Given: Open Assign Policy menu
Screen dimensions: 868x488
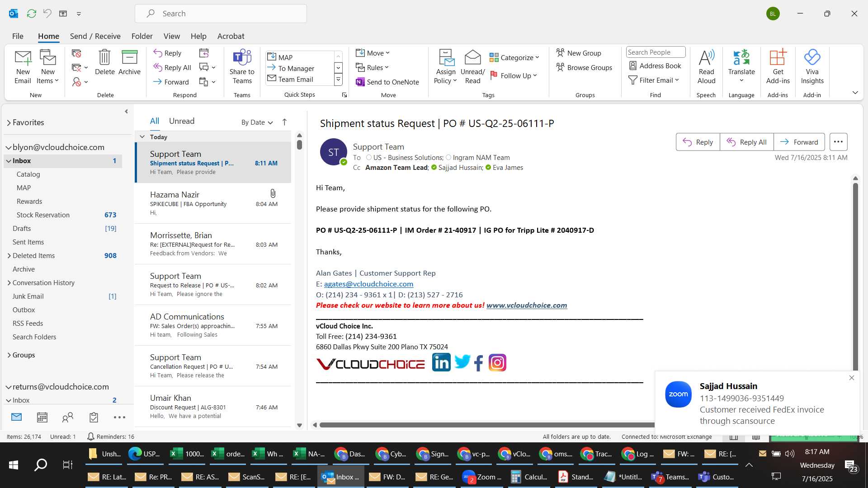Looking at the screenshot, I should tap(445, 66).
